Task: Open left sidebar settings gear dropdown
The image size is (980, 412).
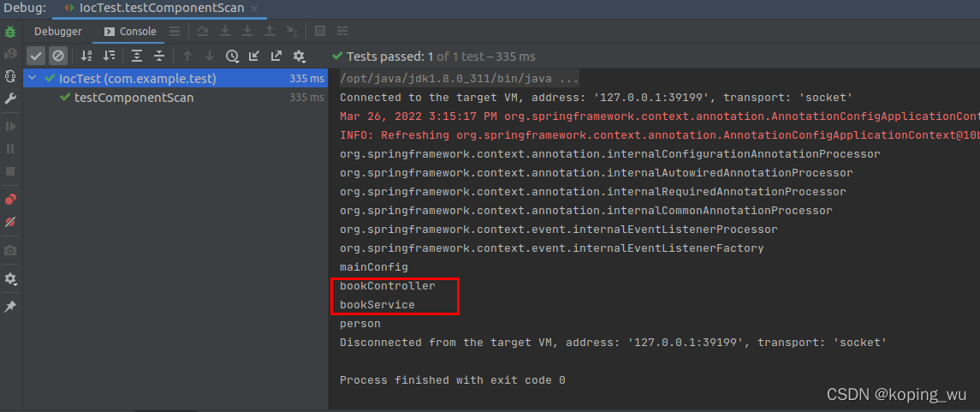Action: [10, 279]
